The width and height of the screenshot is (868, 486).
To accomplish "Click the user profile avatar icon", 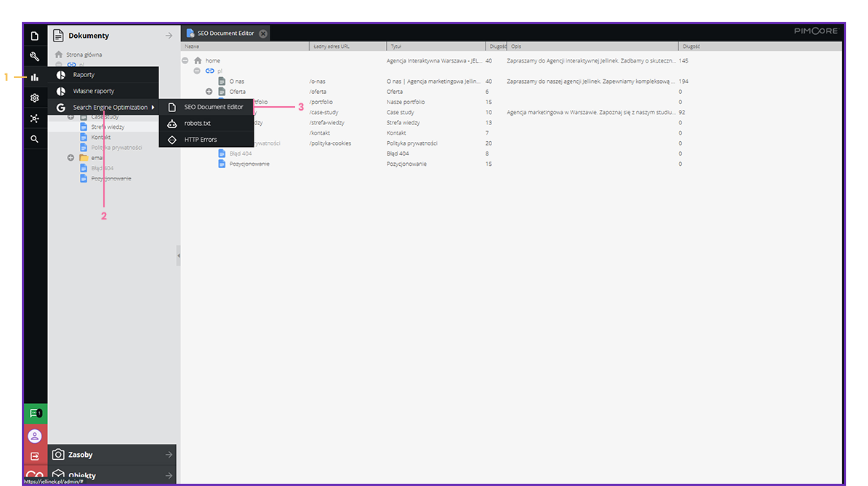I will (x=35, y=436).
